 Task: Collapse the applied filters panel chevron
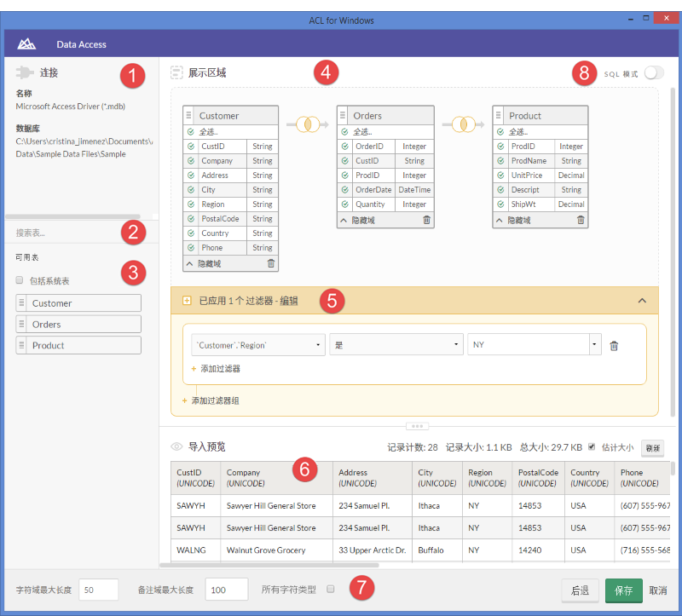point(643,301)
